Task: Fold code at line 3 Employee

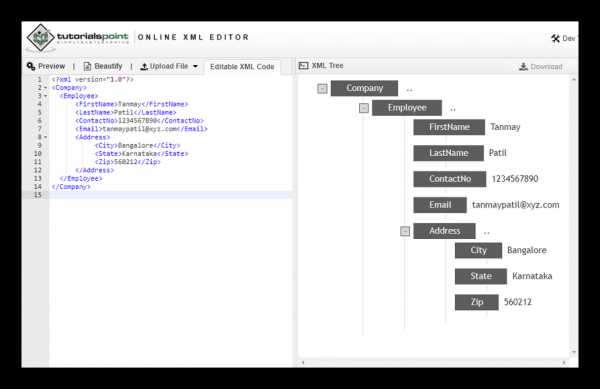Action: (45, 96)
